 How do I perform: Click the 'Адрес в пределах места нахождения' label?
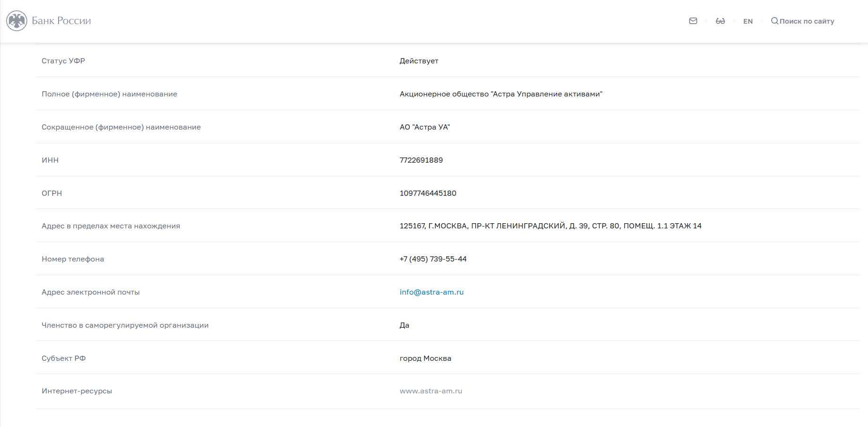tap(111, 226)
